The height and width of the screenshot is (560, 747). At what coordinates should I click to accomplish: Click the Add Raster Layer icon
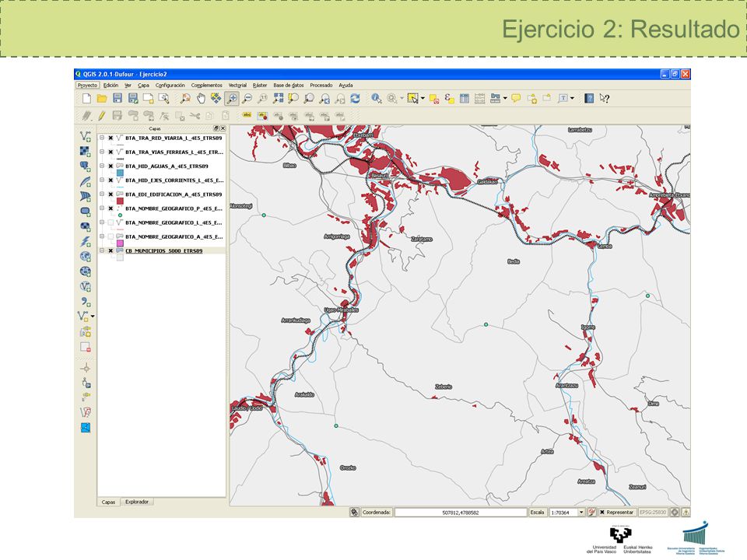point(86,152)
